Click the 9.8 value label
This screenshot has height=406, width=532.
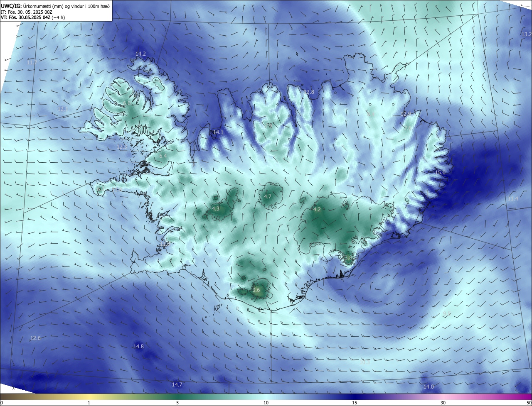[447, 314]
